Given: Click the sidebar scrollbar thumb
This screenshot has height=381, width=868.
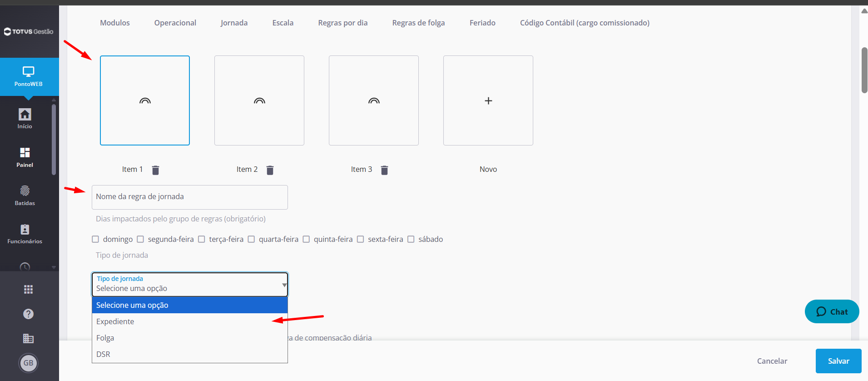Looking at the screenshot, I should [54, 140].
